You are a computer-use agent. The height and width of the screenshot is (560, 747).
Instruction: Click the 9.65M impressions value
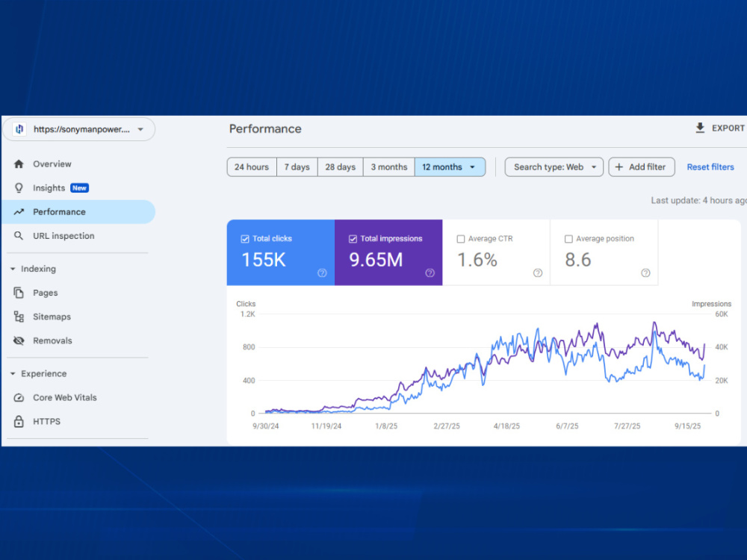376,260
